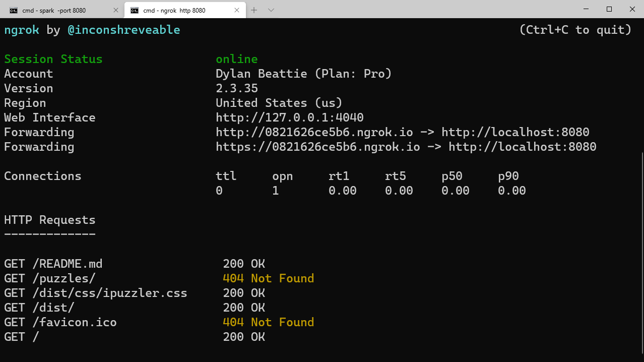Click '200 OK' for /dist/css/ipuzzler.css

tap(244, 293)
